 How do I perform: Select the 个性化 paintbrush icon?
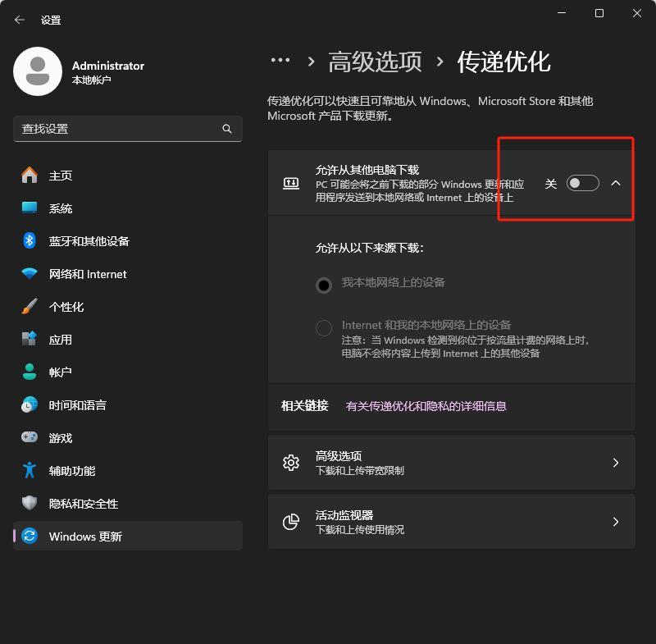(30, 306)
